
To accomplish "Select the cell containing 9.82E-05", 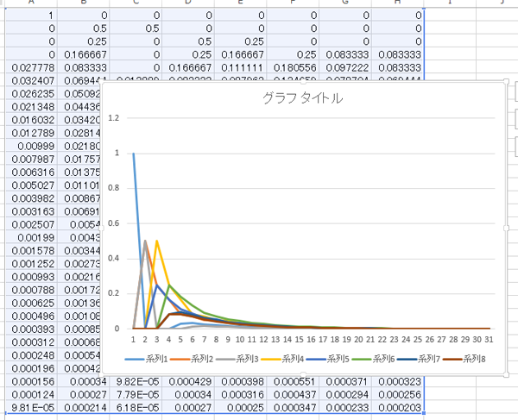I will 136,382.
